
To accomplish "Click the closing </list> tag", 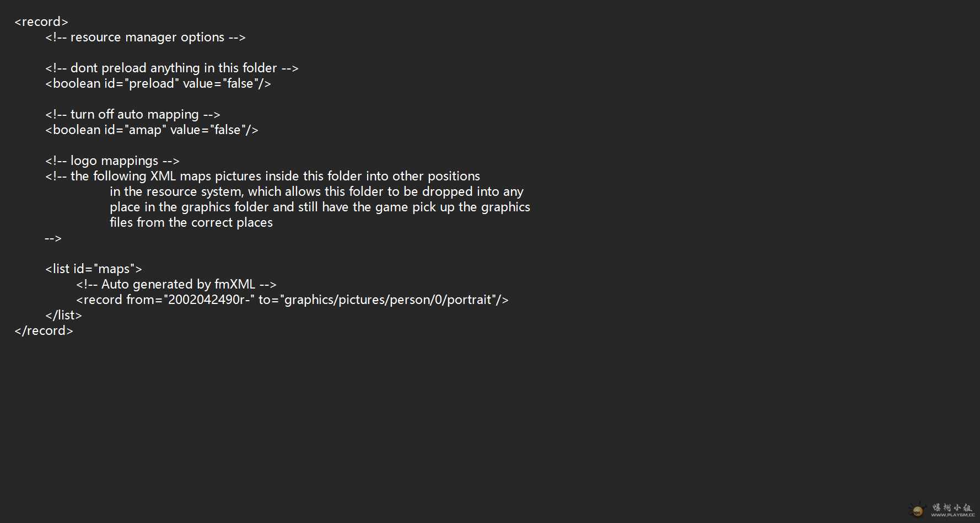I will click(63, 316).
